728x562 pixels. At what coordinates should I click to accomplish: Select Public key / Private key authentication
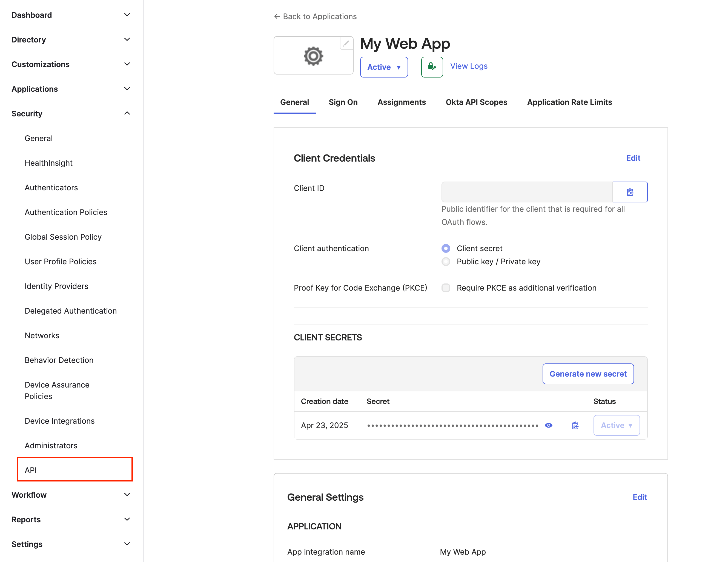[446, 262]
